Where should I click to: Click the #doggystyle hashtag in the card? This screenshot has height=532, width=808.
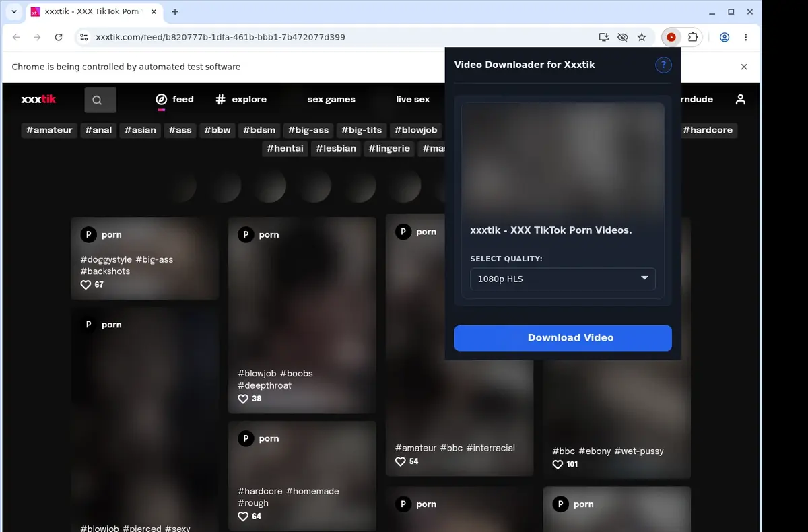coord(106,260)
